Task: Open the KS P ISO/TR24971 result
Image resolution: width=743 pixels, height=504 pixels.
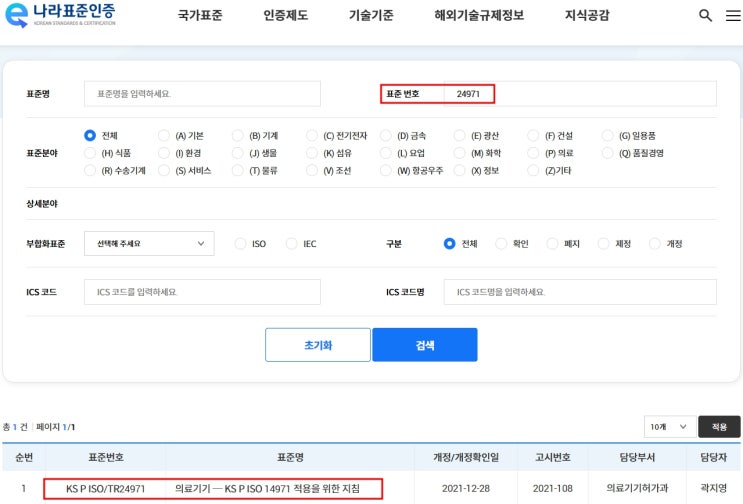Action: click(x=106, y=489)
